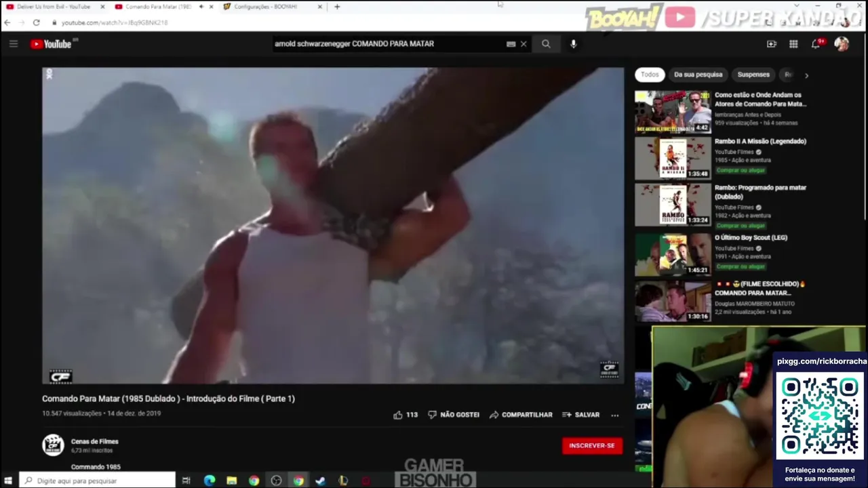
Task: Click the YouTube logo to go home
Action: coord(51,44)
